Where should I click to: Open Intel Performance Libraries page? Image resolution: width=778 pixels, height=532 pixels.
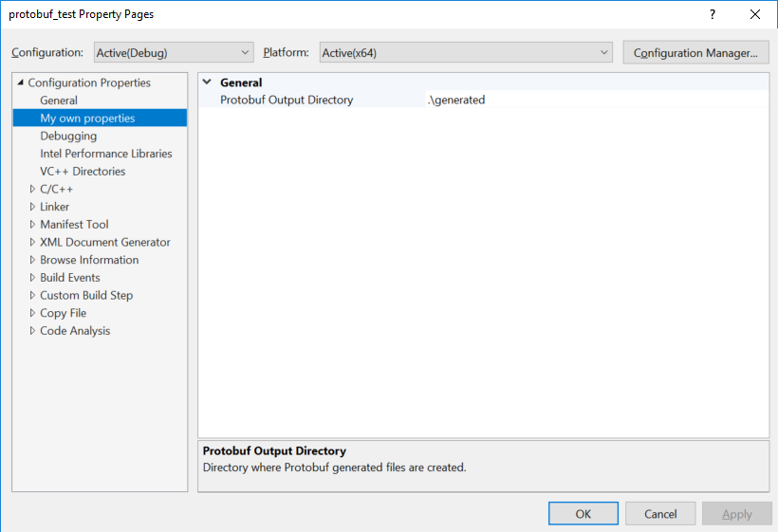[106, 154]
